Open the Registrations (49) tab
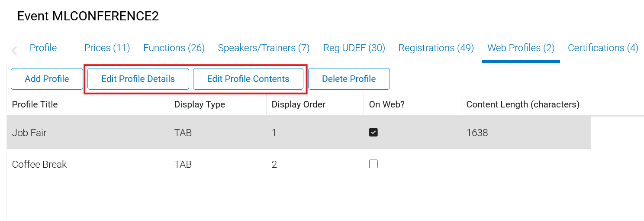 436,48
